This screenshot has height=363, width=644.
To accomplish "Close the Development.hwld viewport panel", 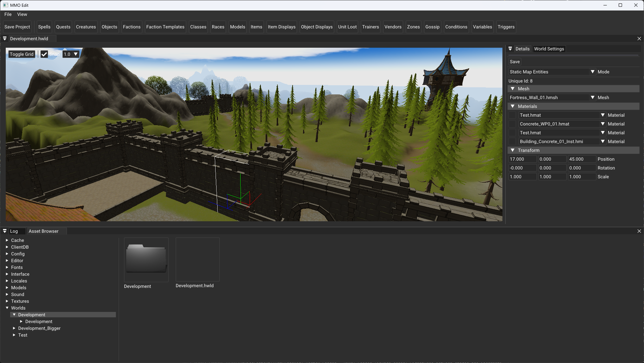I will tap(639, 39).
